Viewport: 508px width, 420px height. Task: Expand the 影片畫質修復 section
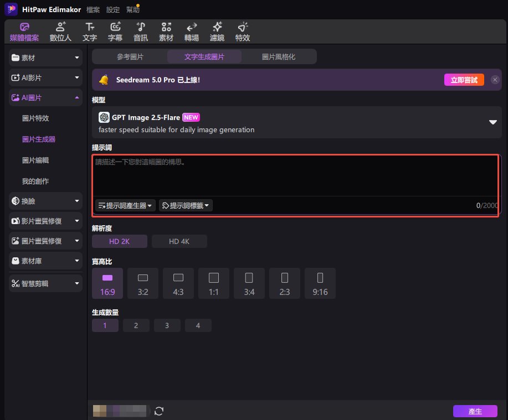pyautogui.click(x=45, y=221)
